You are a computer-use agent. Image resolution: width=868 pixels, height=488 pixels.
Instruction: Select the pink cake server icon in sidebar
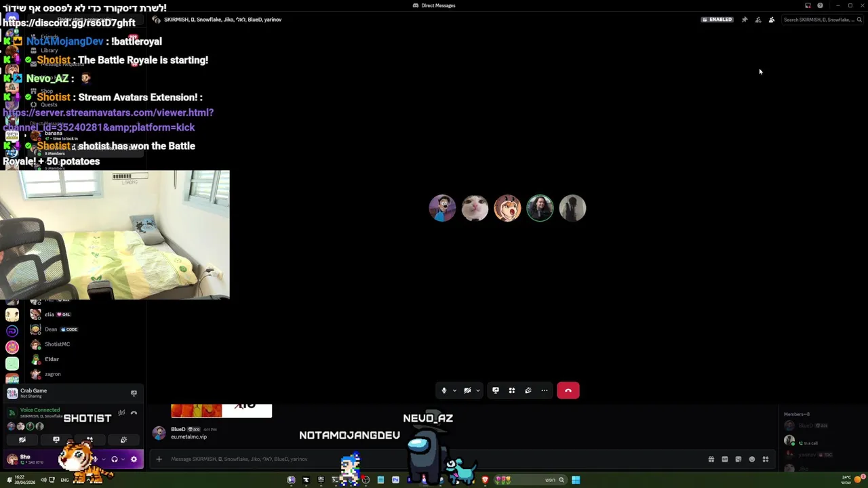click(x=12, y=347)
